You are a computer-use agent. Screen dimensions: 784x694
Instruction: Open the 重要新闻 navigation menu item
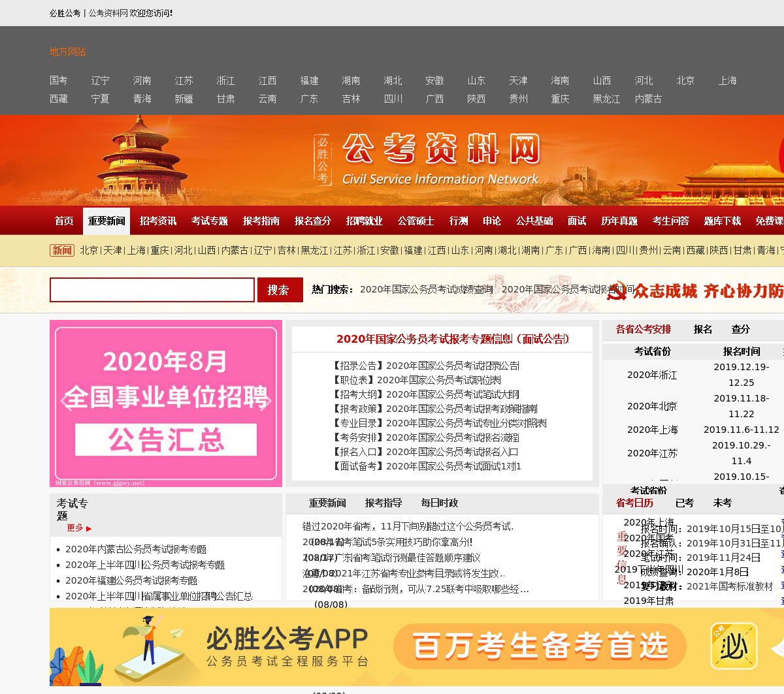(x=106, y=221)
